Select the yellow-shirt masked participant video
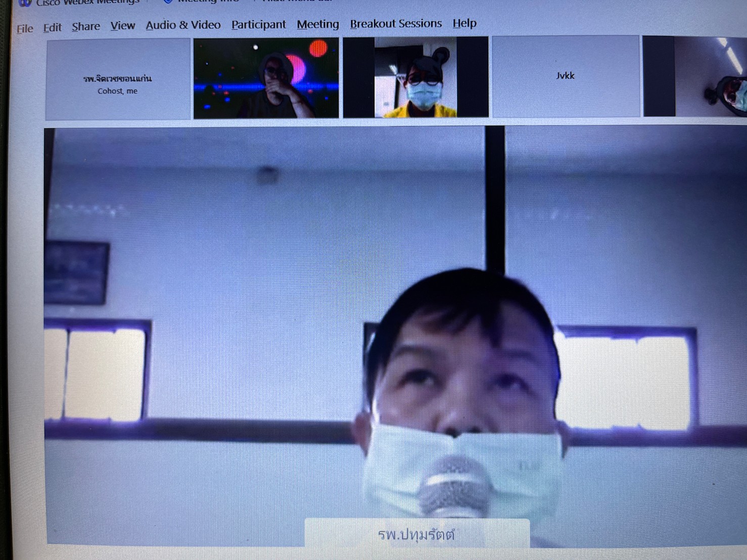 415,77
